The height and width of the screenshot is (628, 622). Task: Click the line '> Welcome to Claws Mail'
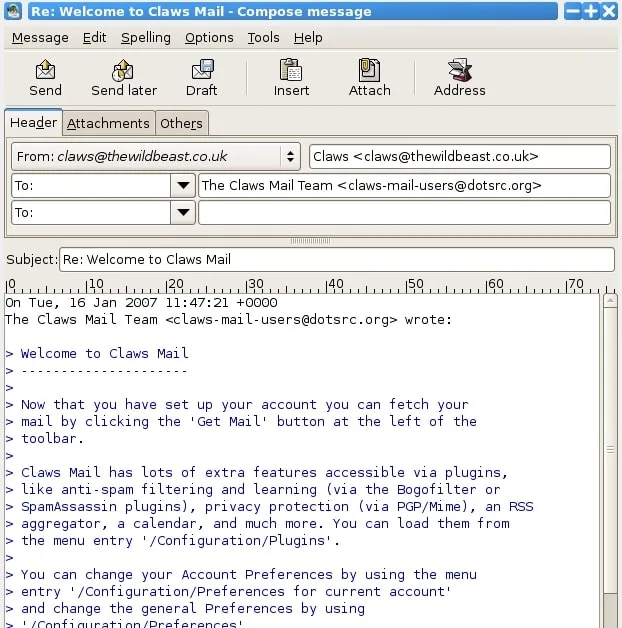point(97,354)
